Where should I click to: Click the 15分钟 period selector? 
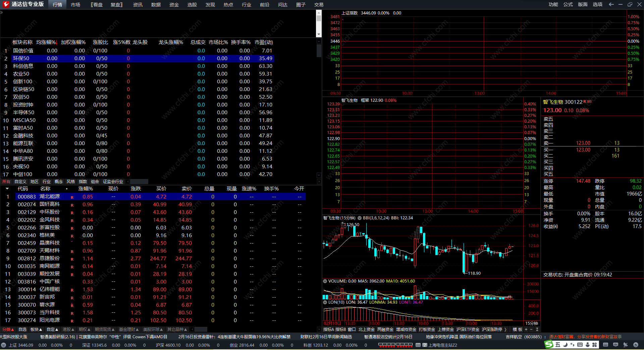click(532, 323)
